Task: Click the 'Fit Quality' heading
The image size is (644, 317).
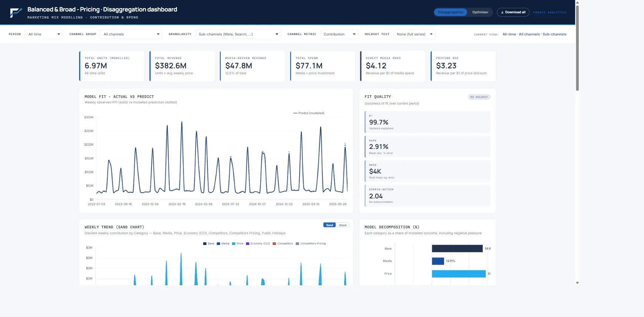Action: 377,97
